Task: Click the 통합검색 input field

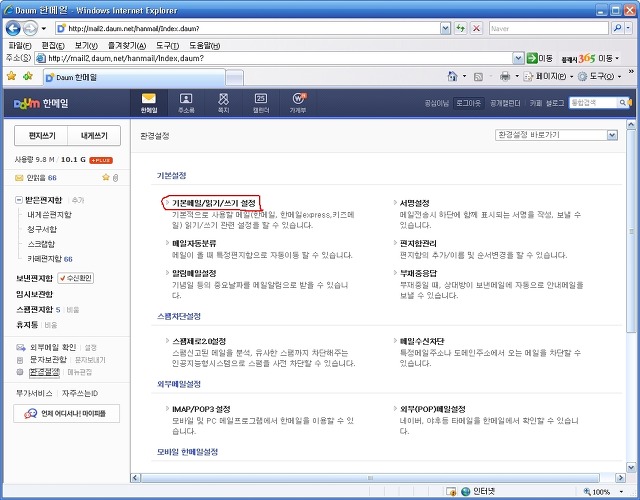Action: (x=593, y=102)
